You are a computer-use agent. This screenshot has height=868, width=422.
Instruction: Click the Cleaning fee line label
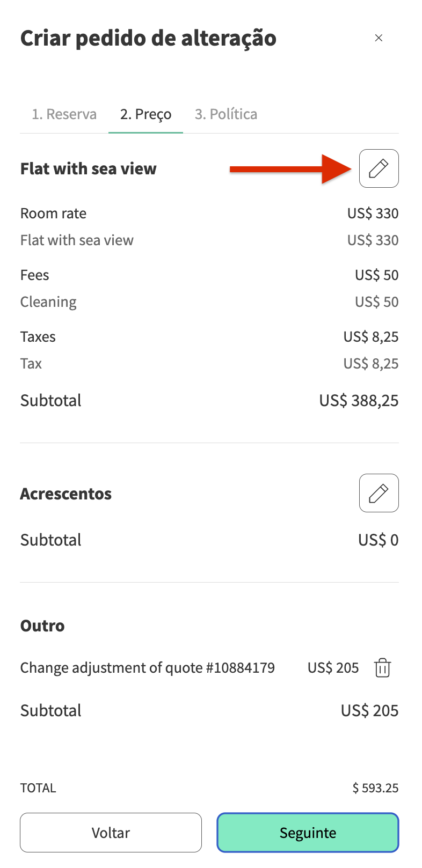pyautogui.click(x=48, y=302)
